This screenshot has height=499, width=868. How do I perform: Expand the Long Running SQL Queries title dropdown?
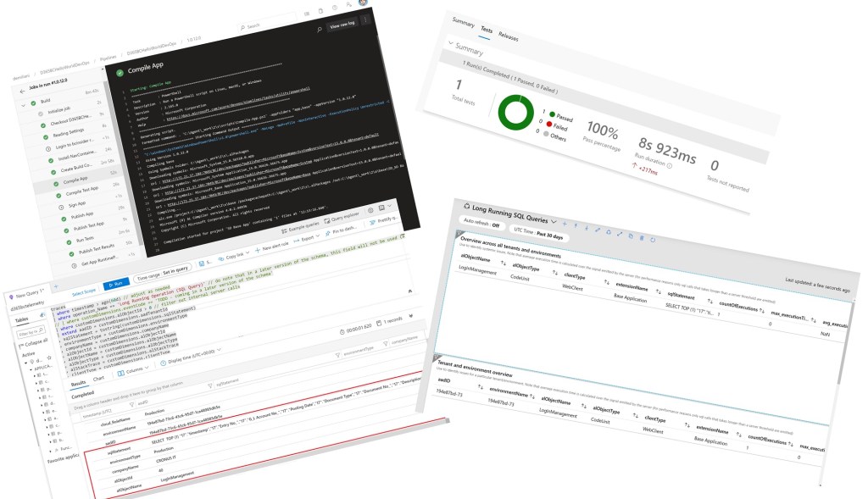pos(554,221)
